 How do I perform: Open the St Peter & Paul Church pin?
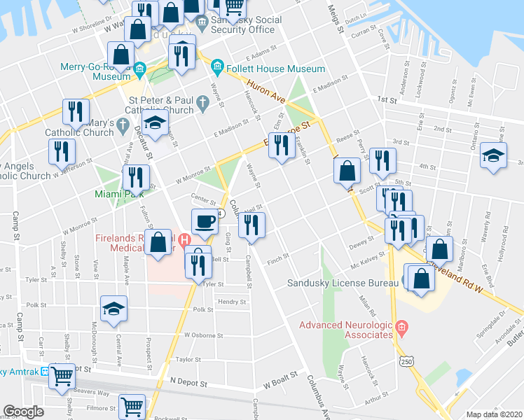(x=202, y=102)
